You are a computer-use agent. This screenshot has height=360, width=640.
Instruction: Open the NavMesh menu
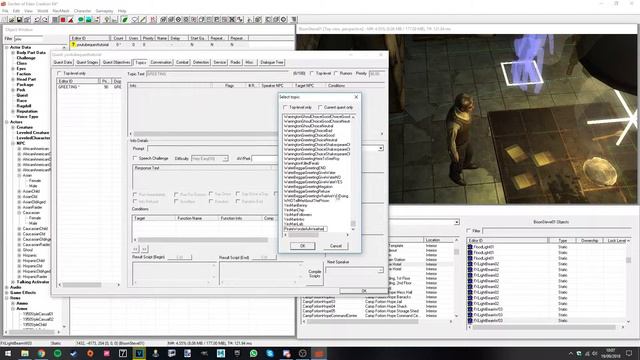click(61, 11)
